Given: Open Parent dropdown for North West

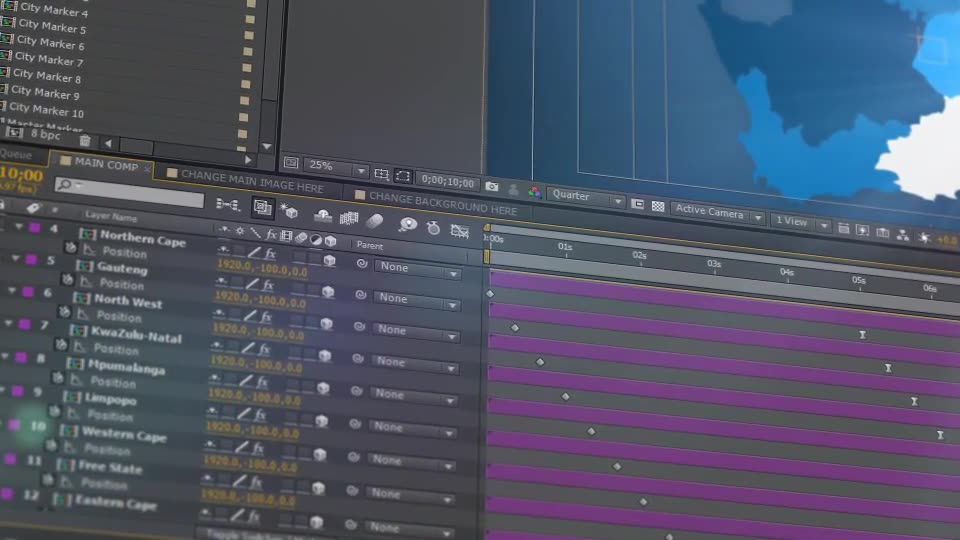Looking at the screenshot, I should coord(414,331).
